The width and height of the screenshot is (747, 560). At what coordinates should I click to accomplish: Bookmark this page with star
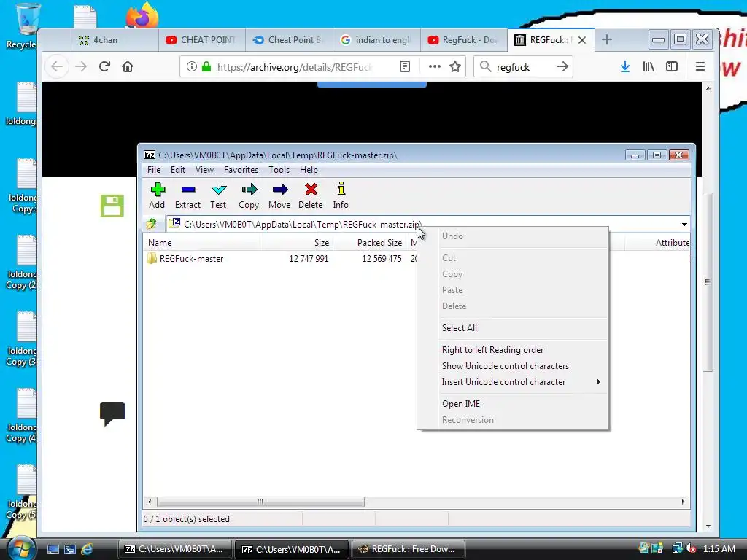pyautogui.click(x=455, y=66)
